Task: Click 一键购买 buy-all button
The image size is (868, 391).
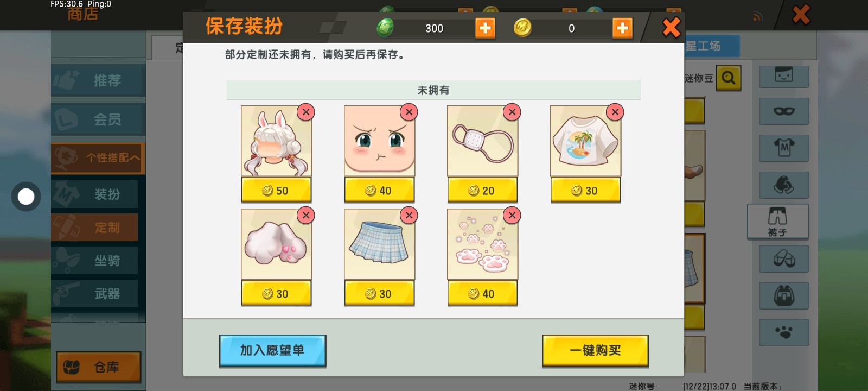Action: click(595, 351)
